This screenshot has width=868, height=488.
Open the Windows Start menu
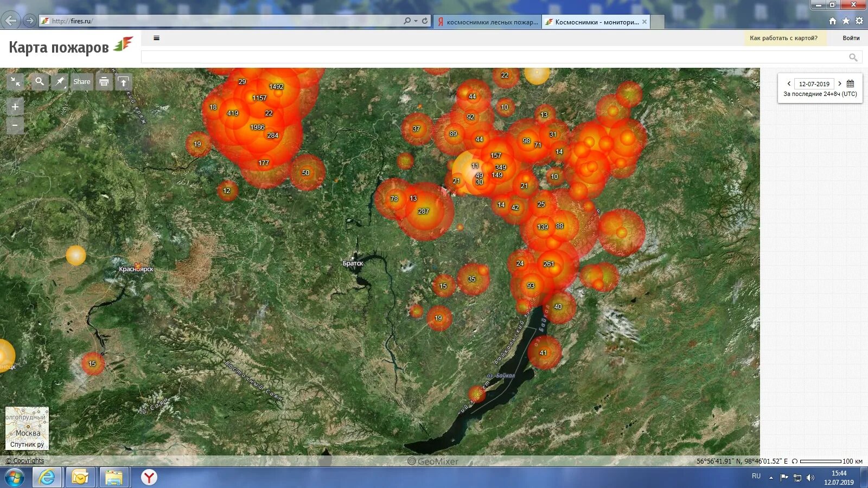(15, 478)
